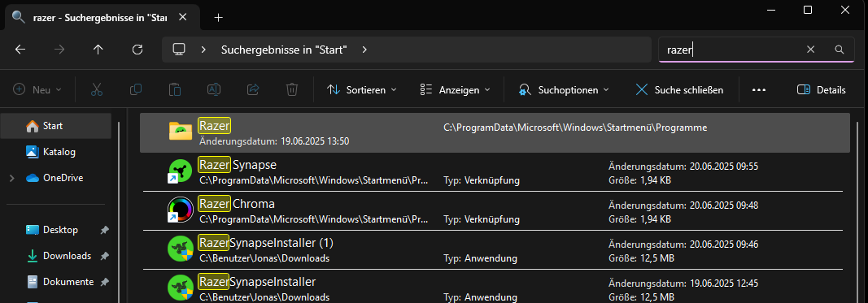This screenshot has height=303, width=868.
Task: Select OneDrive in the sidebar
Action: pos(63,178)
